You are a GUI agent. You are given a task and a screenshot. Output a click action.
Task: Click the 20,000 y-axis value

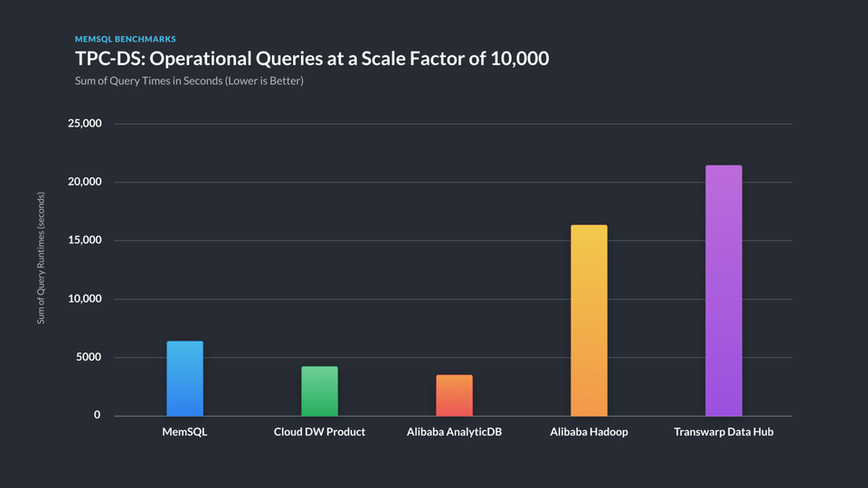pyautogui.click(x=84, y=183)
